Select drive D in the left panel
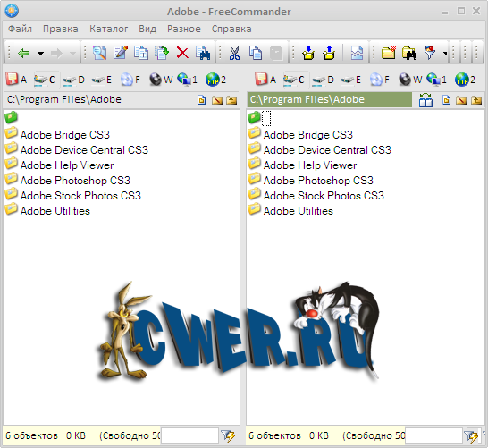Image resolution: width=488 pixels, height=448 pixels. (x=73, y=80)
